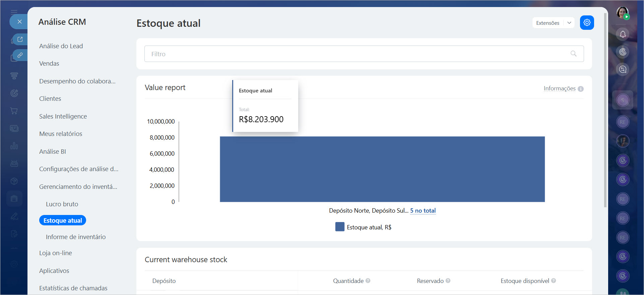Toggle the Estoque atual legend swatch
The height and width of the screenshot is (295, 644).
point(340,227)
